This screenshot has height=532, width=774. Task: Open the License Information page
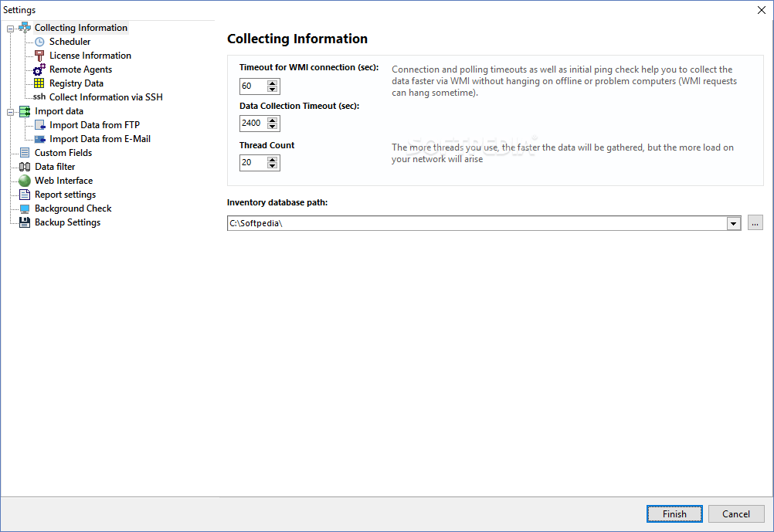[x=90, y=56]
